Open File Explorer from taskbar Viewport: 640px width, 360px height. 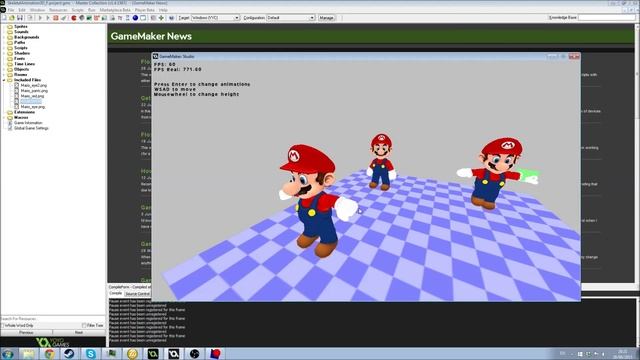click(29, 354)
